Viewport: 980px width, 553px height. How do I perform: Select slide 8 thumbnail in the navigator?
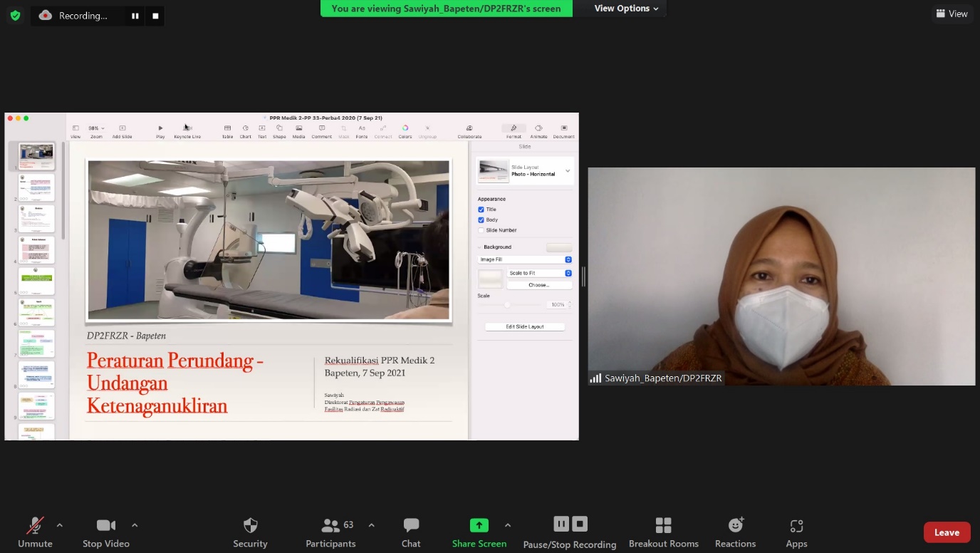(36, 375)
